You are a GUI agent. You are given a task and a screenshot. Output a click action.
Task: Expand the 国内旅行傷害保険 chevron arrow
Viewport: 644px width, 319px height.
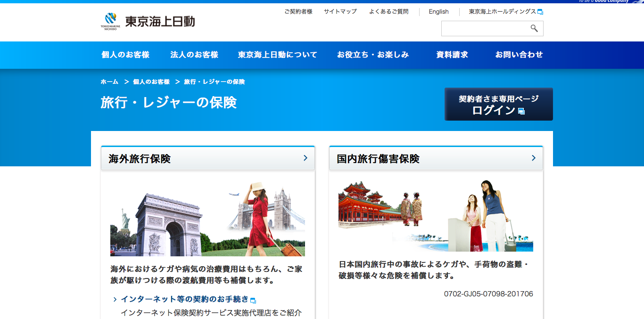534,158
